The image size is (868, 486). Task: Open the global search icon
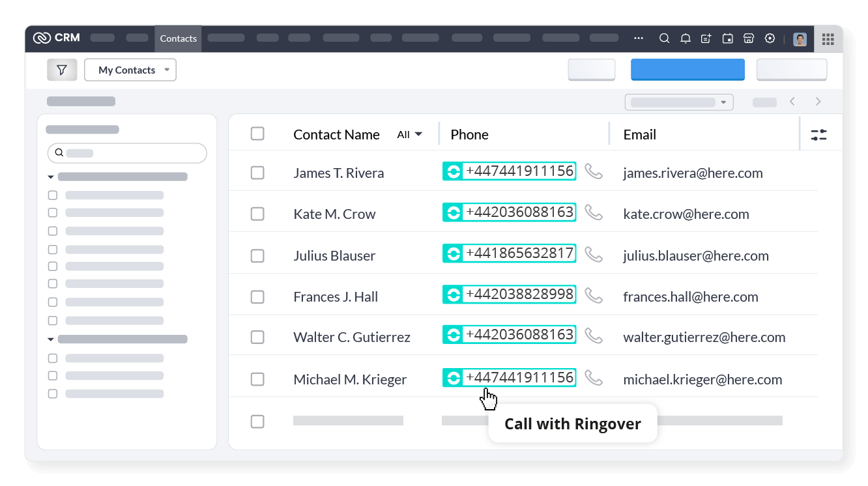click(x=664, y=38)
